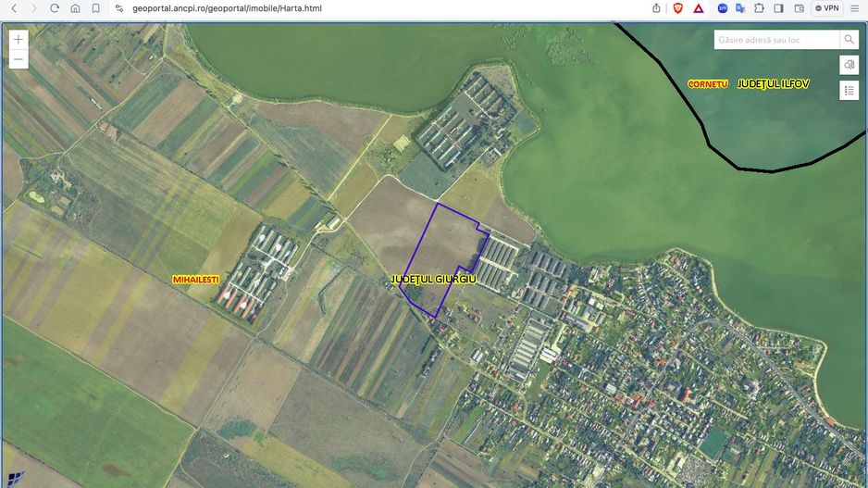Open the extensions puzzle menu
868x488 pixels.
point(759,8)
